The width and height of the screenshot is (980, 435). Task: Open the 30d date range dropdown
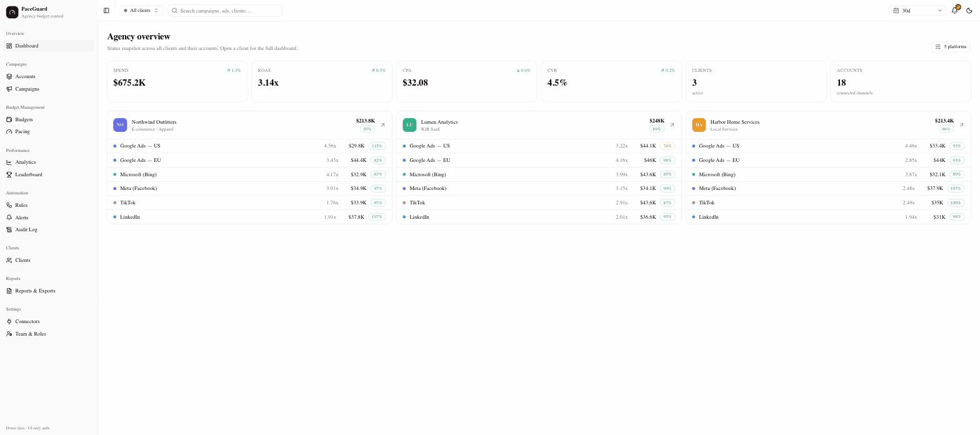click(x=917, y=11)
